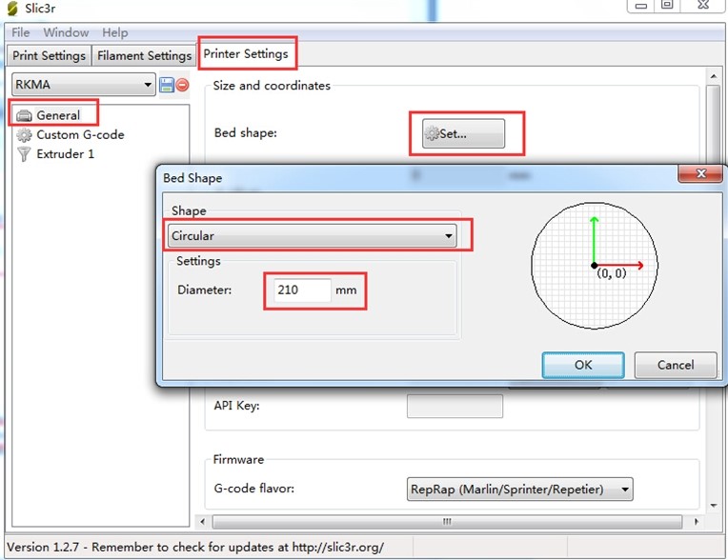The width and height of the screenshot is (728, 560).
Task: Select the General printer icon in sidebar
Action: [24, 115]
